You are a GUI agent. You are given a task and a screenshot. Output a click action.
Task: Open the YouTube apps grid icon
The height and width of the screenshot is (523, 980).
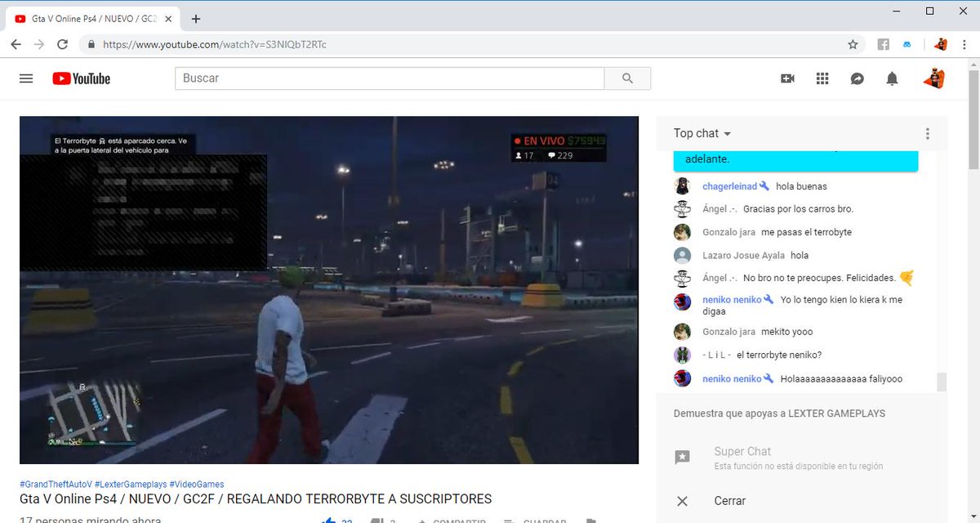point(822,78)
